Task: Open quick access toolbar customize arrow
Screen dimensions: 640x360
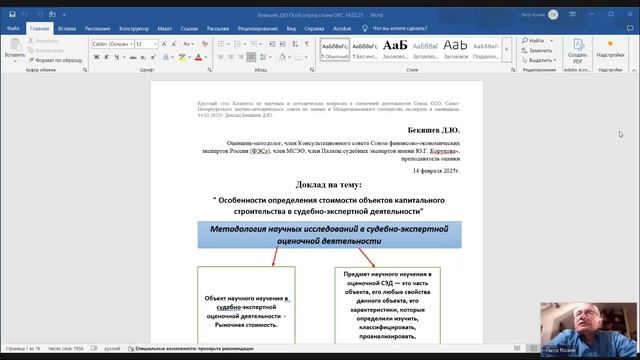Action: coord(64,15)
